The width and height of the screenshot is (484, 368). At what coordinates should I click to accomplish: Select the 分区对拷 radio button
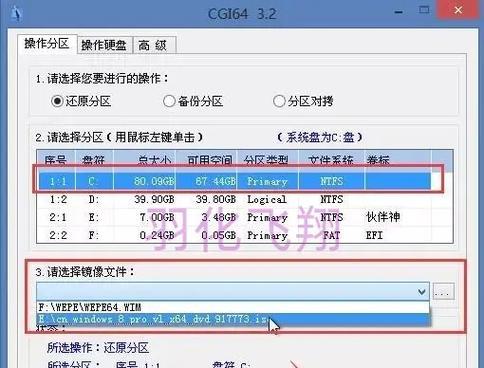(x=279, y=101)
